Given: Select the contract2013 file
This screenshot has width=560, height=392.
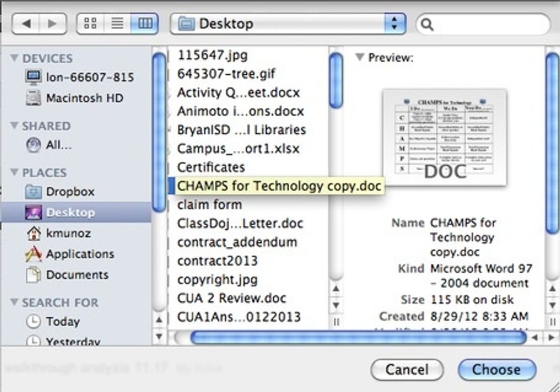Looking at the screenshot, I should click(217, 261).
